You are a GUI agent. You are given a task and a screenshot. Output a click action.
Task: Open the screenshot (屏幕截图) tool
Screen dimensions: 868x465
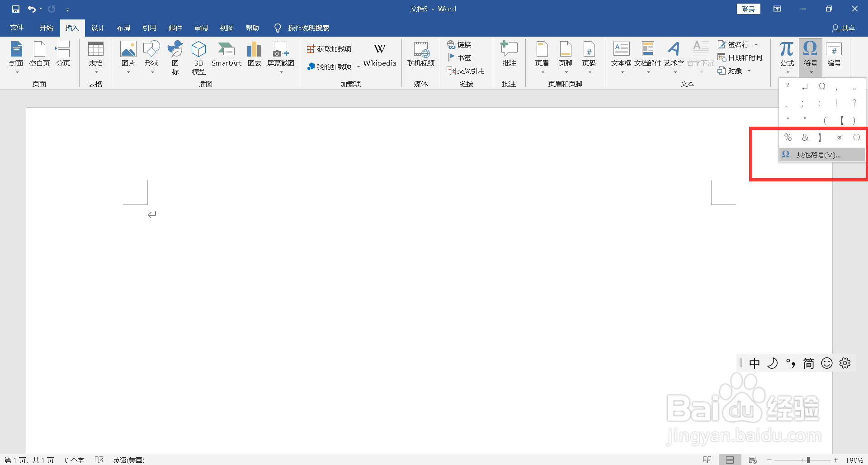pyautogui.click(x=281, y=57)
